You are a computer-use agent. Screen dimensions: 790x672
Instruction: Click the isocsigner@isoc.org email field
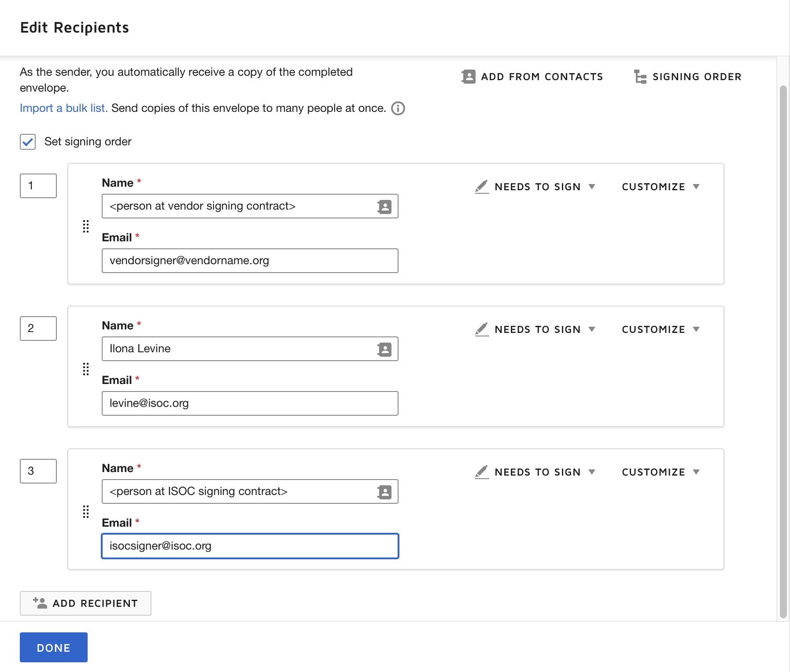(250, 546)
